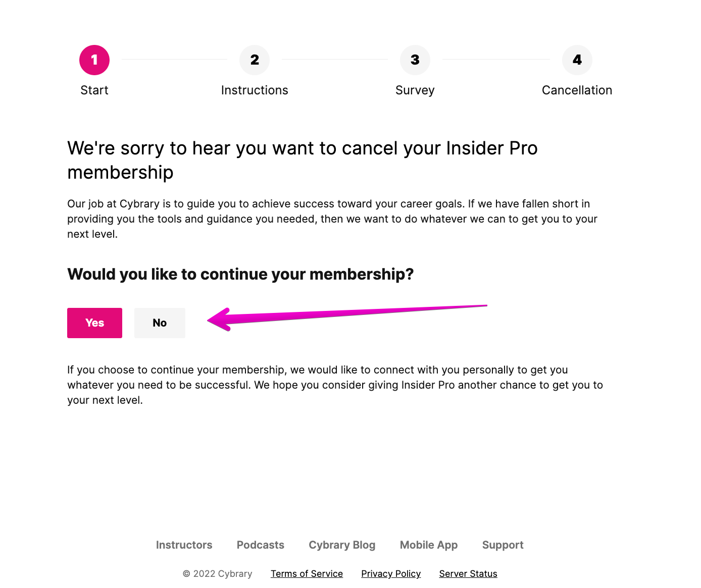Select the Survey step label

point(415,90)
